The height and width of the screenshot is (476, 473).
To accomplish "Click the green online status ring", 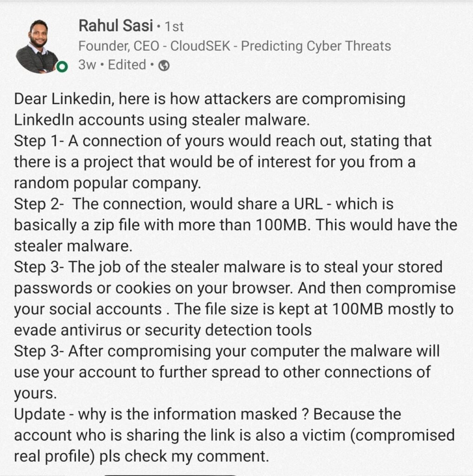I will (62, 66).
